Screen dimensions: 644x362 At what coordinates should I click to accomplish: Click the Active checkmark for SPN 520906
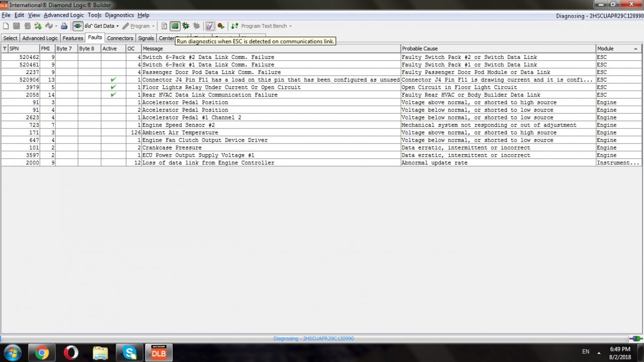113,80
